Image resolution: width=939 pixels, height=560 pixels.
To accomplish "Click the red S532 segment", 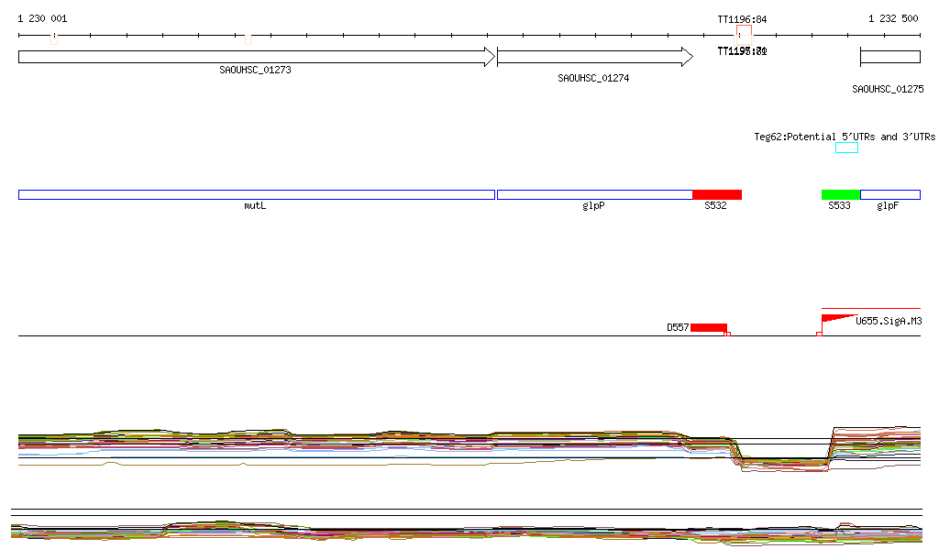I will (716, 194).
